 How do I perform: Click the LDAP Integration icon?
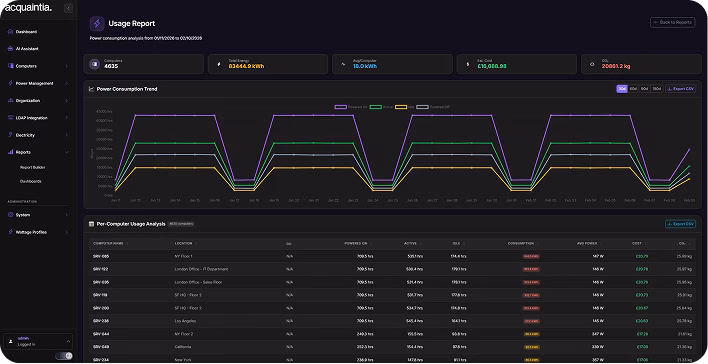(x=10, y=118)
